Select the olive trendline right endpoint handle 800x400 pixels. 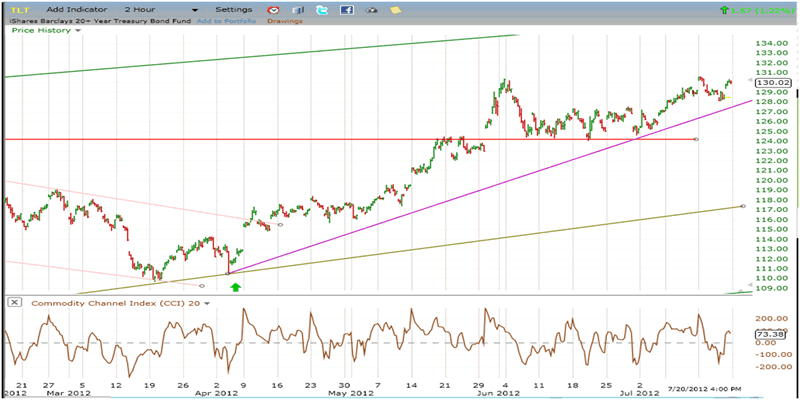point(742,205)
